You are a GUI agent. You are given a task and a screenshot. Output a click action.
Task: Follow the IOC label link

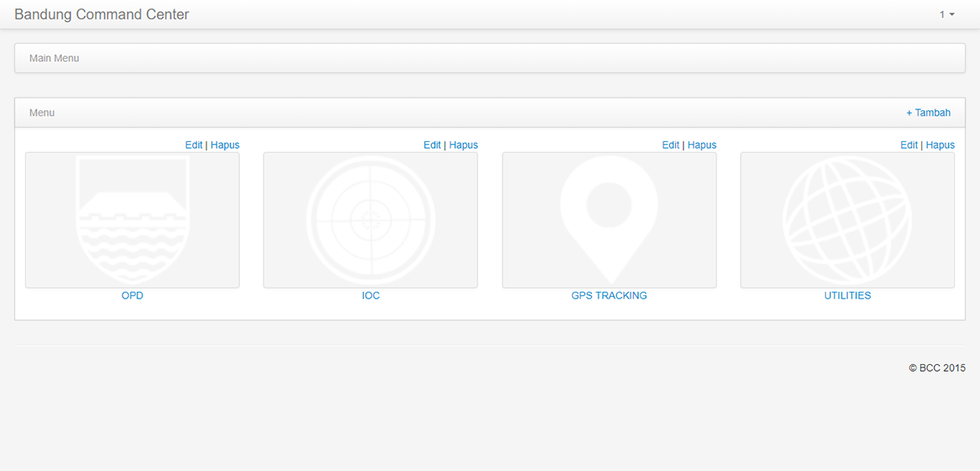pyautogui.click(x=370, y=296)
